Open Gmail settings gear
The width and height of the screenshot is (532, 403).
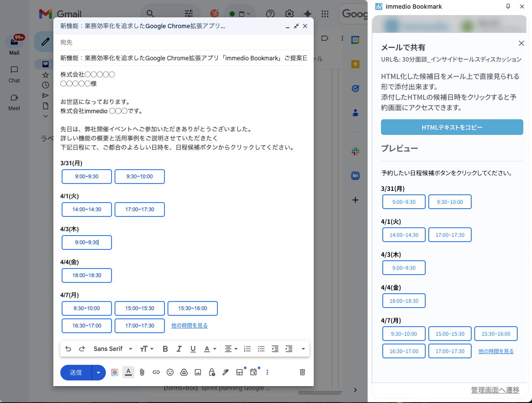click(x=289, y=14)
